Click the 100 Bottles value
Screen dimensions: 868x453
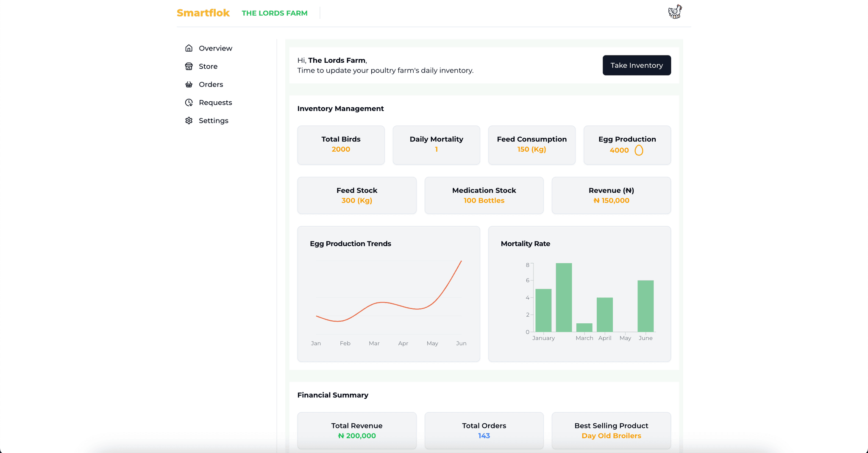(484, 200)
